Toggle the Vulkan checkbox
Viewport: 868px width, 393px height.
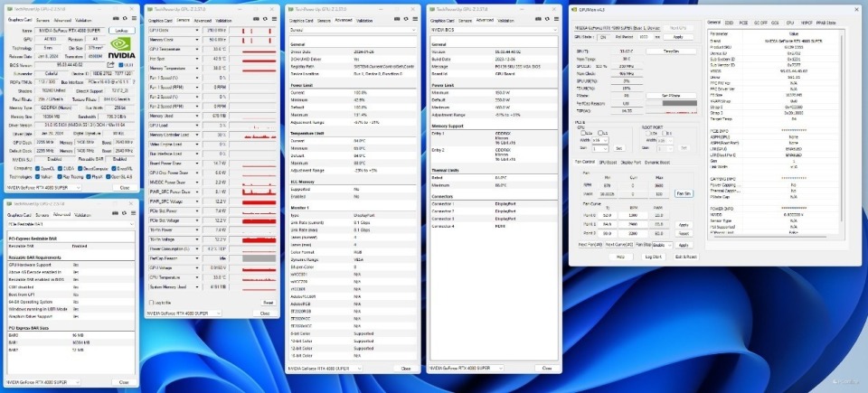pos(38,176)
